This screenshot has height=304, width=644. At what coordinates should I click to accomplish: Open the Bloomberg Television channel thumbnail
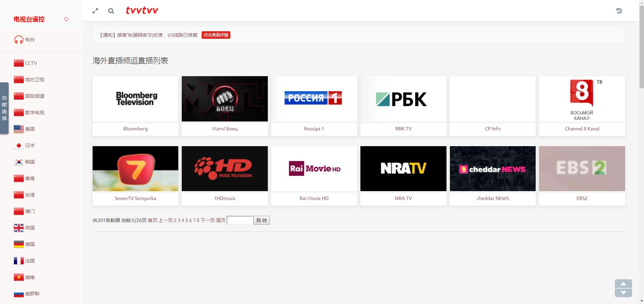click(135, 99)
